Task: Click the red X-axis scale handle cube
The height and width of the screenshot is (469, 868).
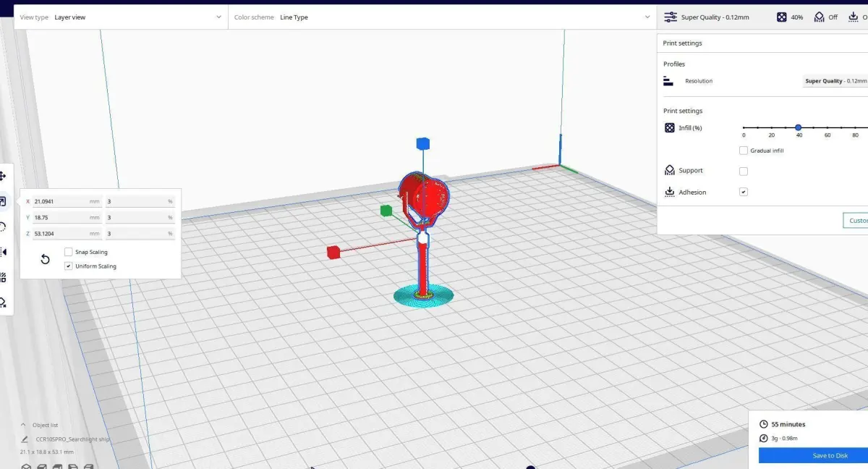Action: click(333, 252)
